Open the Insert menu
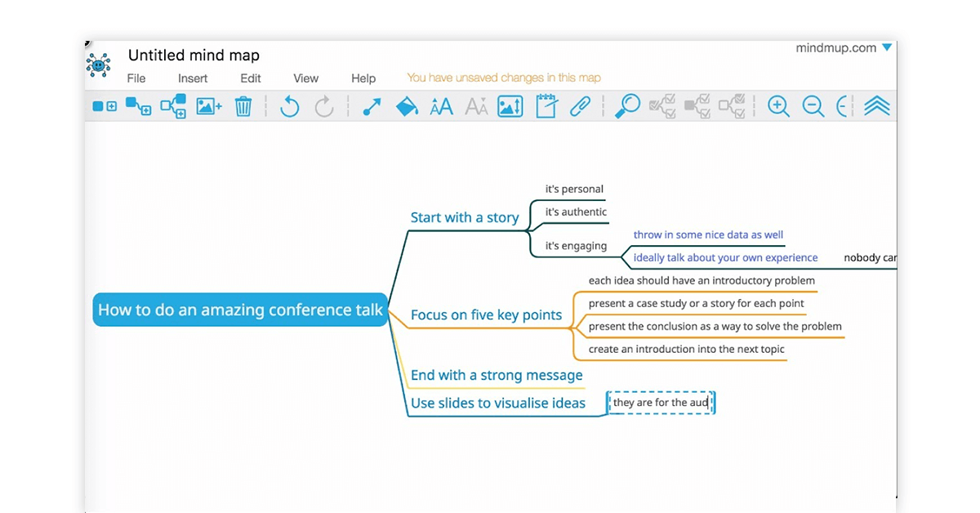 click(193, 78)
